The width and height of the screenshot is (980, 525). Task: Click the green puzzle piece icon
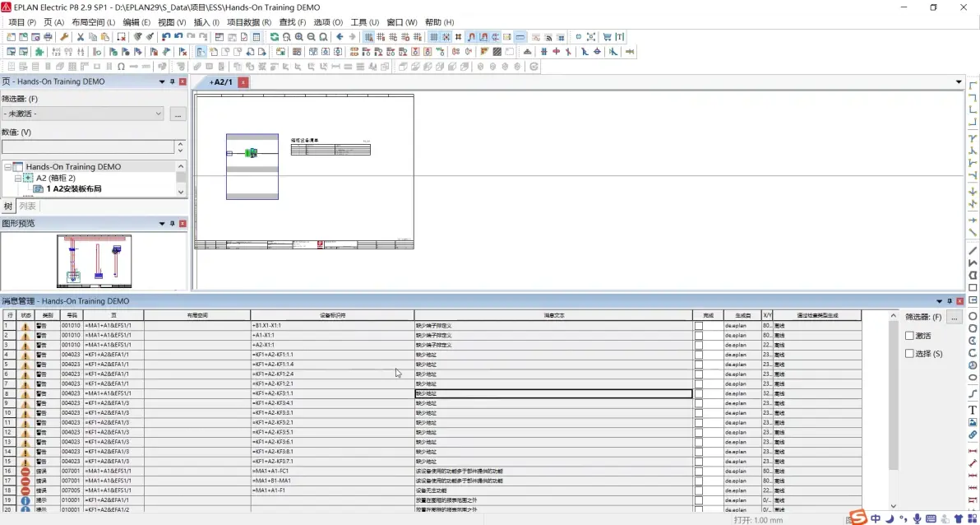(39, 52)
